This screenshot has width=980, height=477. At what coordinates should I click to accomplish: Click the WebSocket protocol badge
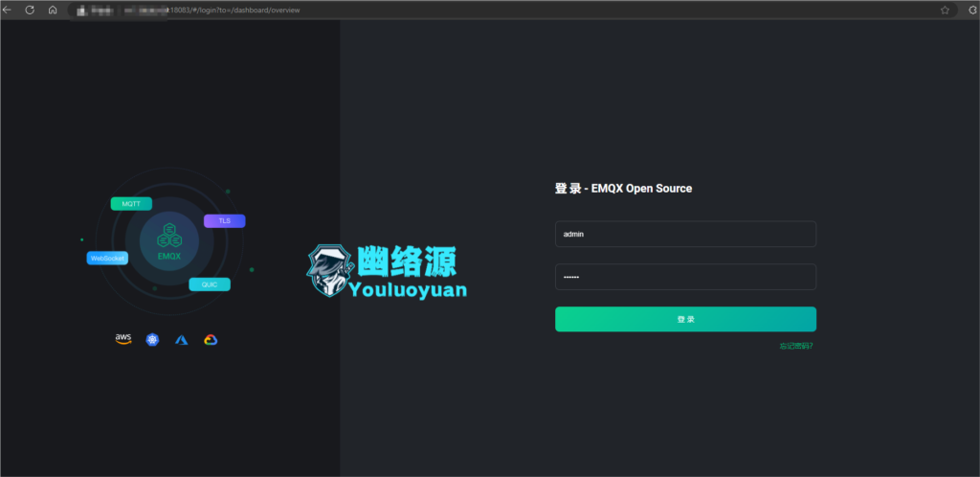click(107, 258)
